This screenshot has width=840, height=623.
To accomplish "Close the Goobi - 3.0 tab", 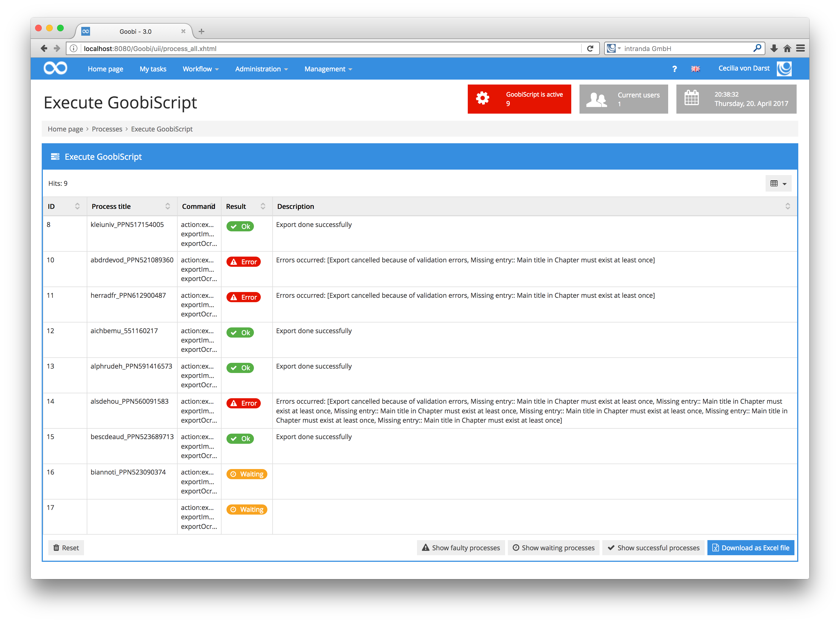I will [183, 31].
